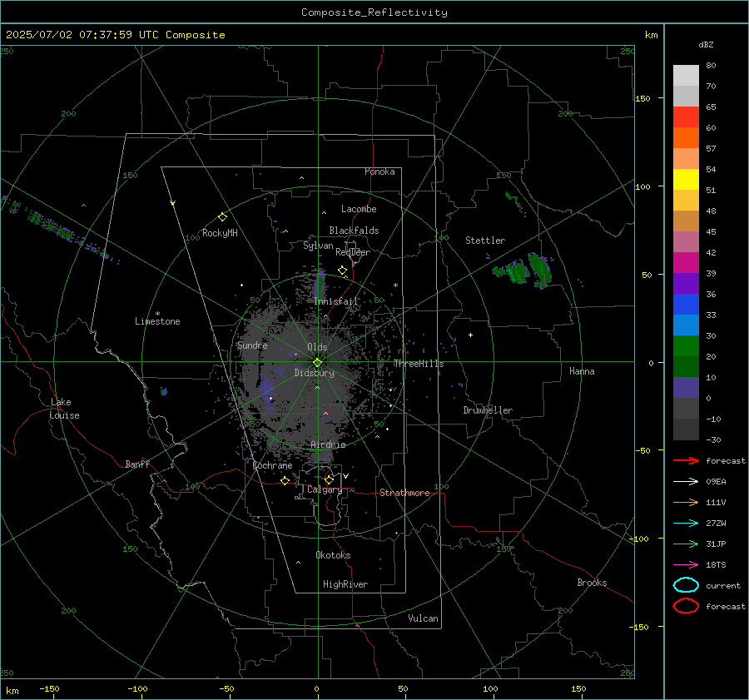749x700 pixels.
Task: Click the magenta swatch in dBZ scale
Action: [x=686, y=263]
